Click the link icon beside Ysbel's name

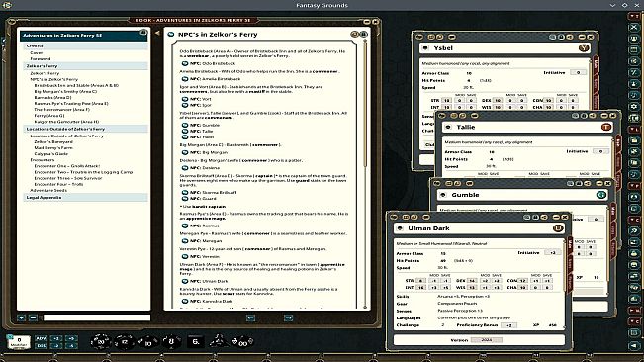point(425,48)
